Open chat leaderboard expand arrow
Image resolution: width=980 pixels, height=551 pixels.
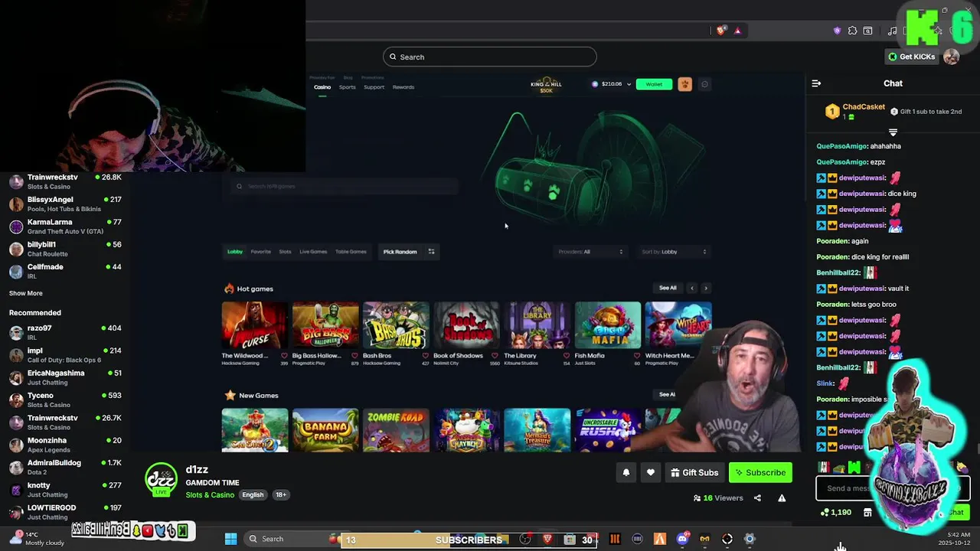[x=893, y=132]
